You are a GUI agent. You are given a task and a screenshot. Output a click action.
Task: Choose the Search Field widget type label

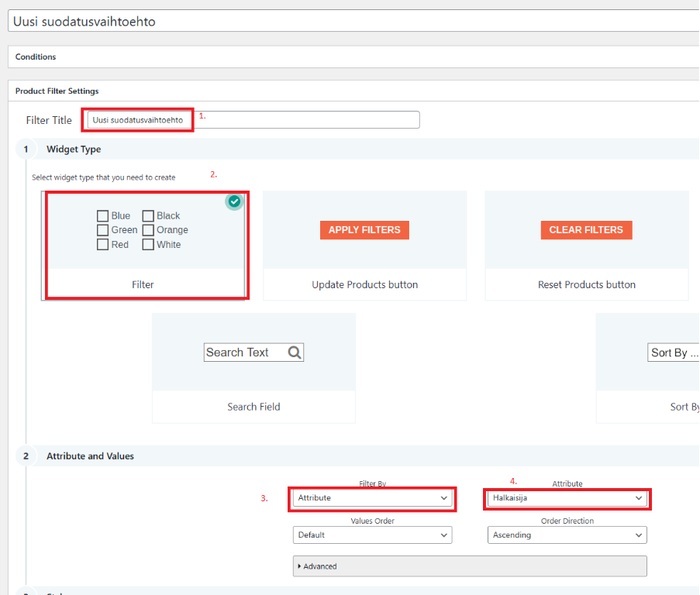(x=253, y=407)
